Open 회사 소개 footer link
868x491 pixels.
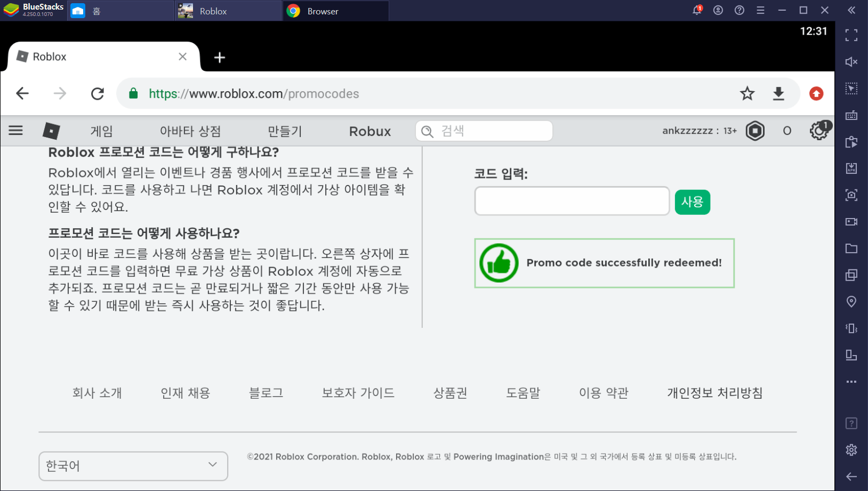[97, 393]
